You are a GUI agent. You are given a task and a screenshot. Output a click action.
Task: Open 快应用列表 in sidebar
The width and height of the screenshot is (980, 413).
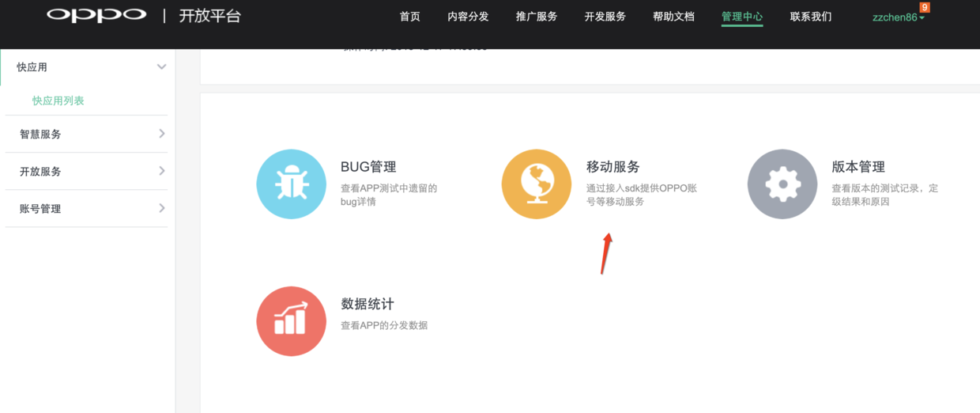coord(58,100)
